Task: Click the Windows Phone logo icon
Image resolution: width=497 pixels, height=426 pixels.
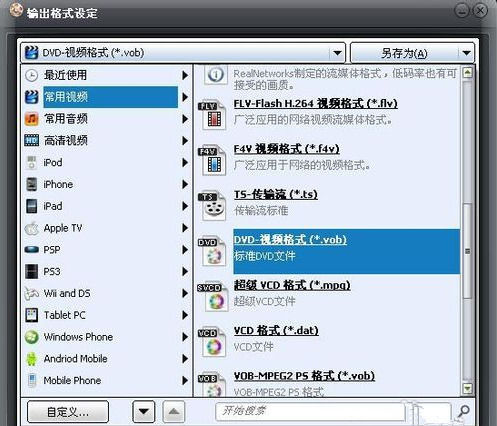Action: coord(31,337)
